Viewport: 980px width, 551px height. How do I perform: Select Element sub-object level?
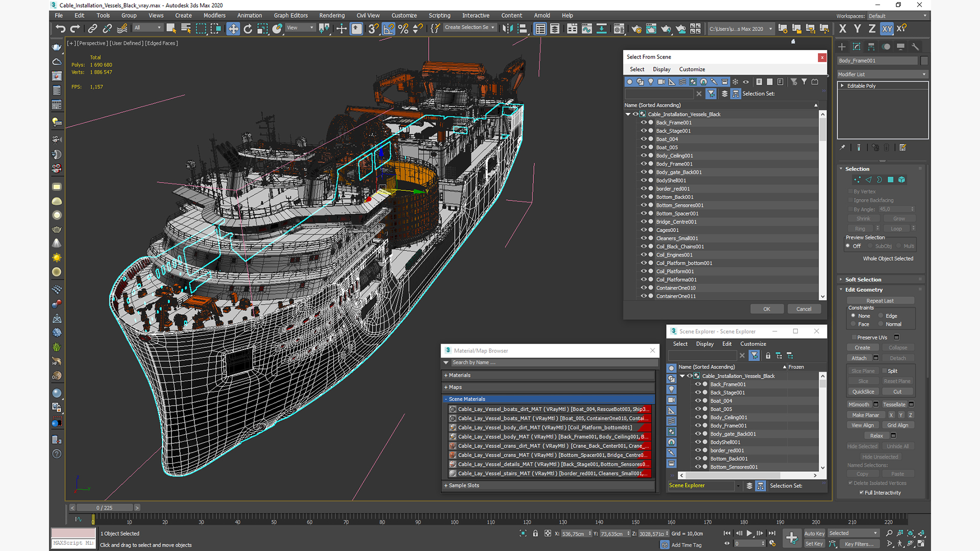(x=902, y=180)
